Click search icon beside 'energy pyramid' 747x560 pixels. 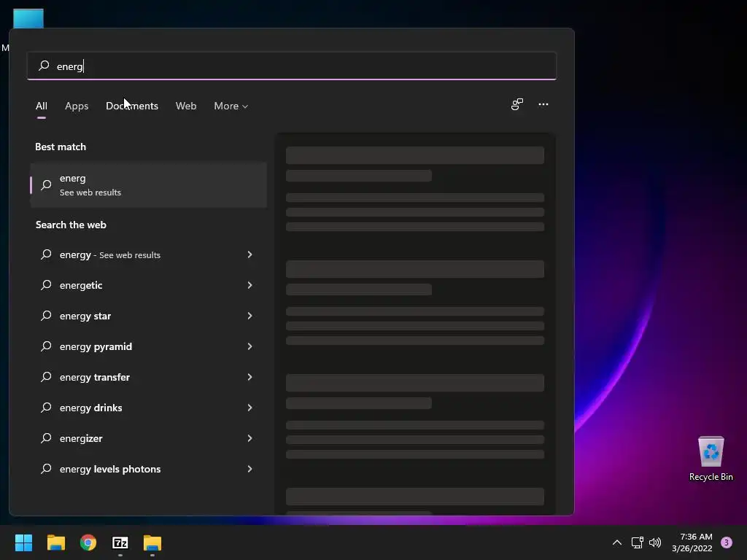tap(46, 346)
